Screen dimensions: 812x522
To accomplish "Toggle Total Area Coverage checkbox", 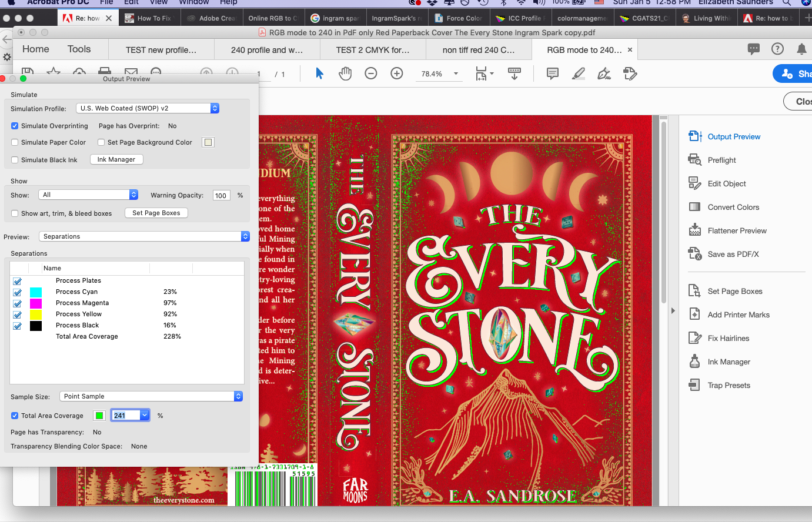I will pyautogui.click(x=15, y=416).
